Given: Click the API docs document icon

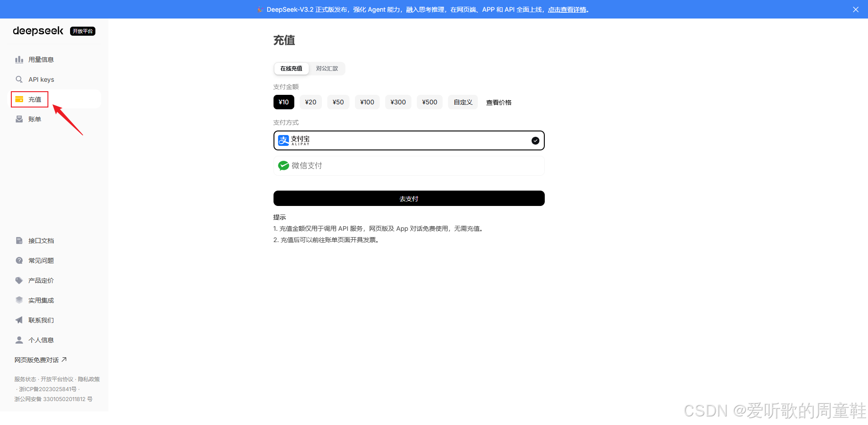Looking at the screenshot, I should pyautogui.click(x=19, y=241).
